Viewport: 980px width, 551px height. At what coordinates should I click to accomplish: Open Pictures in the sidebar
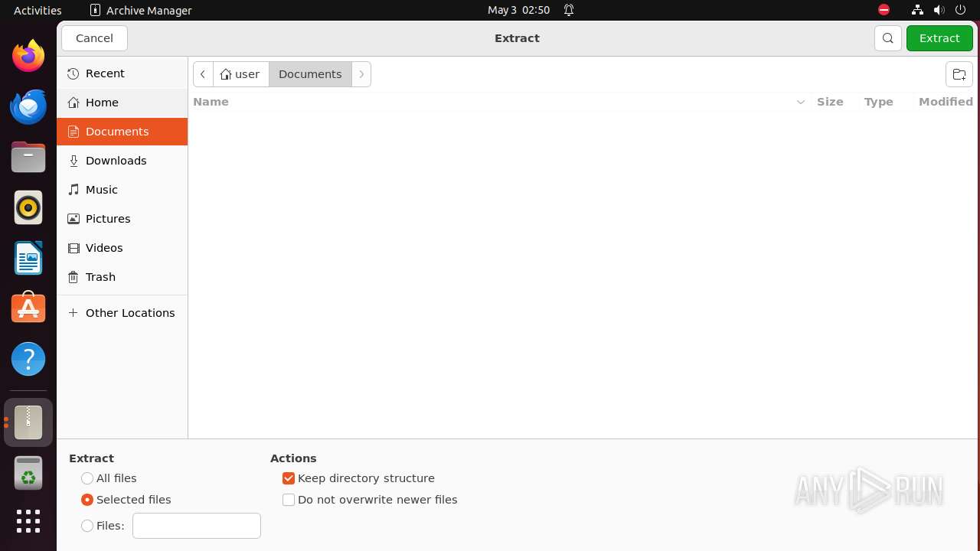pyautogui.click(x=122, y=219)
